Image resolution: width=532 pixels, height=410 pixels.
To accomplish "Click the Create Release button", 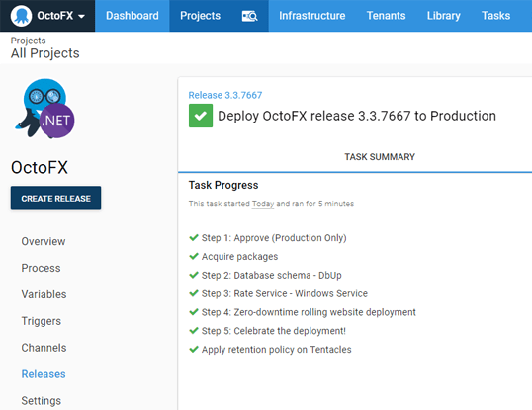I will (55, 198).
